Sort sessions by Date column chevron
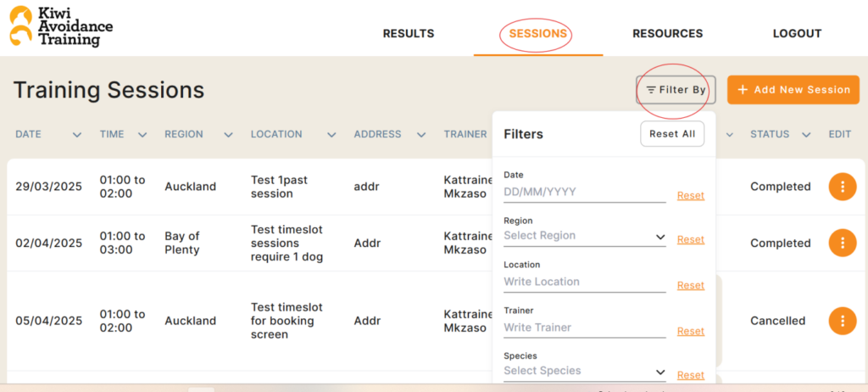This screenshot has width=868, height=392. [x=77, y=135]
